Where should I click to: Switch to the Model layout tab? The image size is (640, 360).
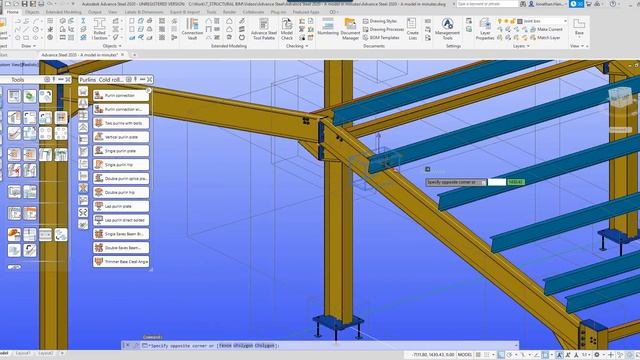5,353
